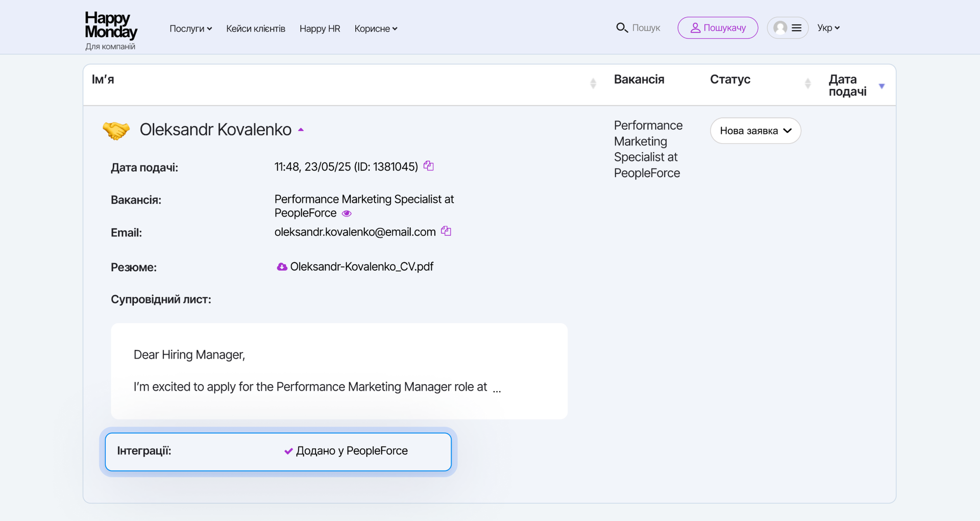This screenshot has width=980, height=521.
Task: Click the submission time 11:48, 23/05/25
Action: pyautogui.click(x=312, y=167)
